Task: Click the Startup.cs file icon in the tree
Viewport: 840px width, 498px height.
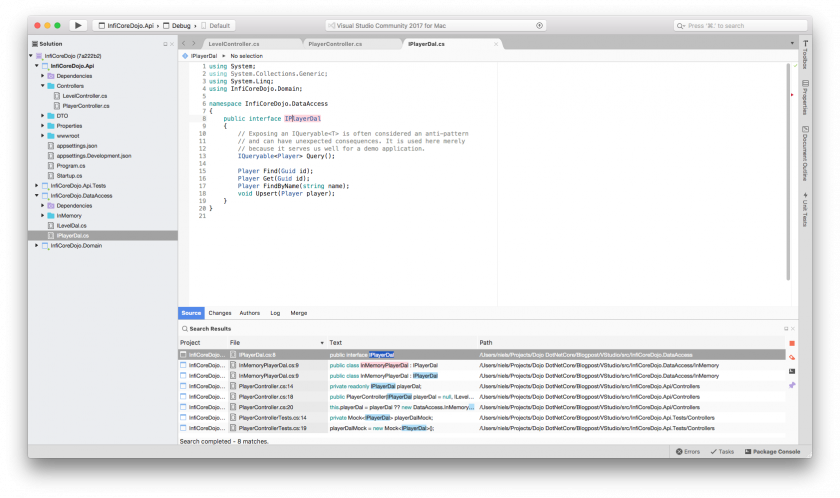Action: [x=51, y=176]
